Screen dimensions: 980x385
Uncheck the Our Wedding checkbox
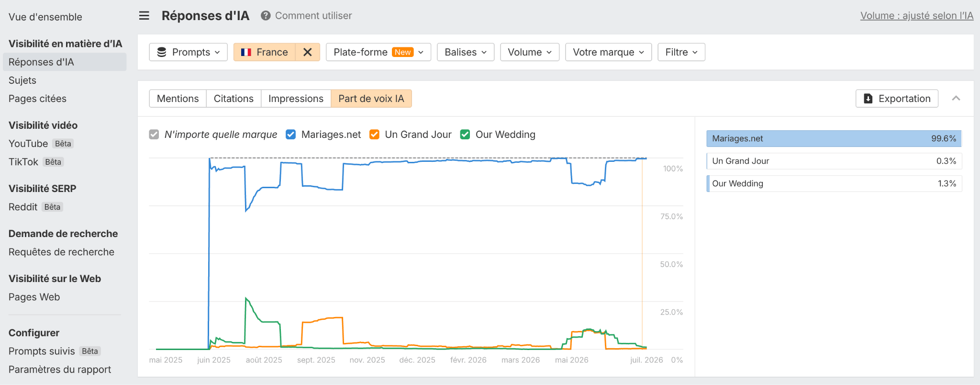[x=465, y=135]
